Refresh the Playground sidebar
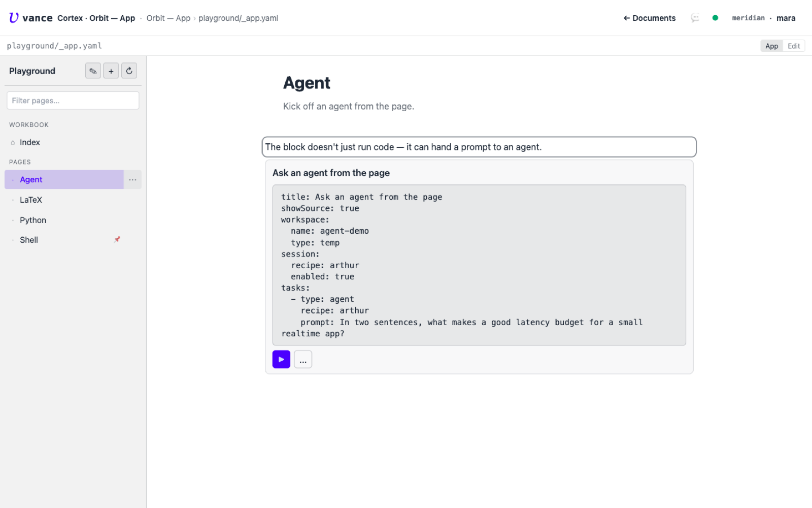The height and width of the screenshot is (508, 812). click(129, 71)
